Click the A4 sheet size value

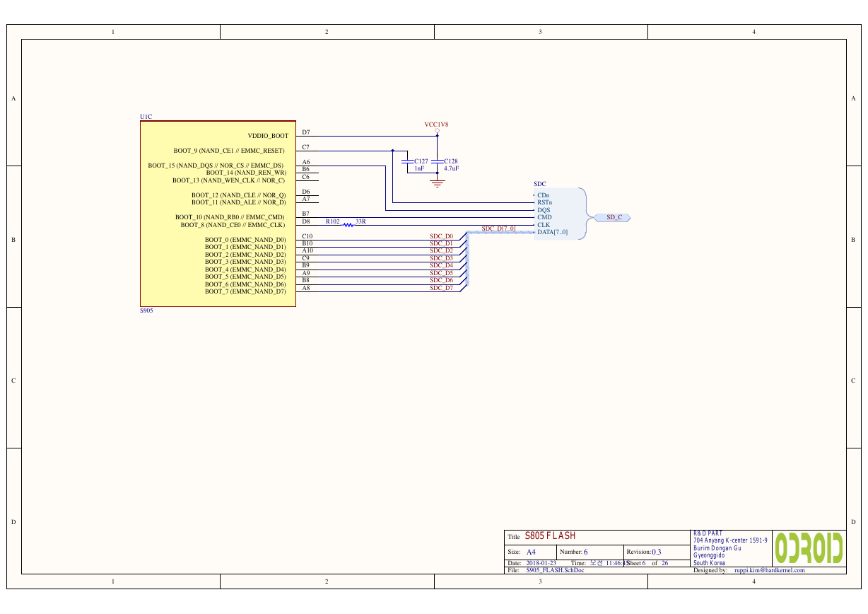(531, 552)
